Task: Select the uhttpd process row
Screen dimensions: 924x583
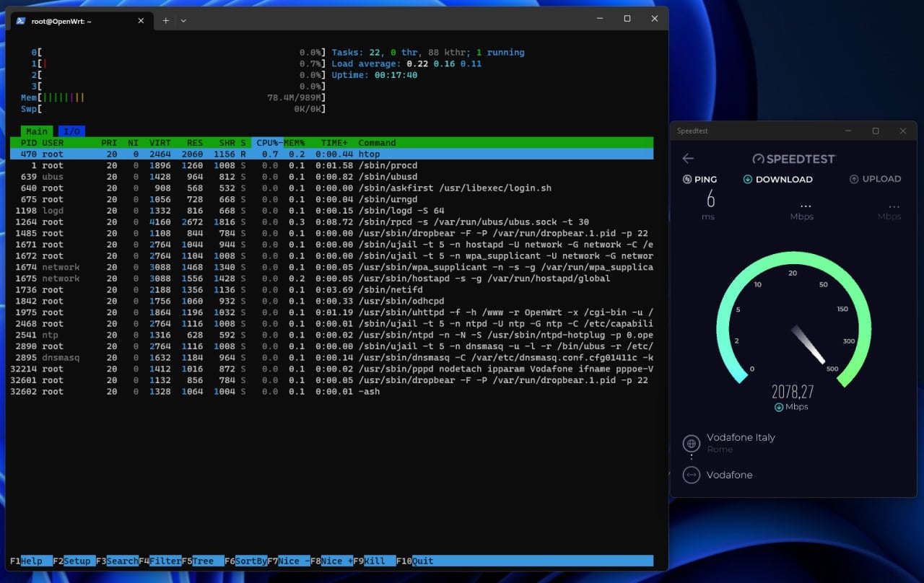Action: [331, 312]
